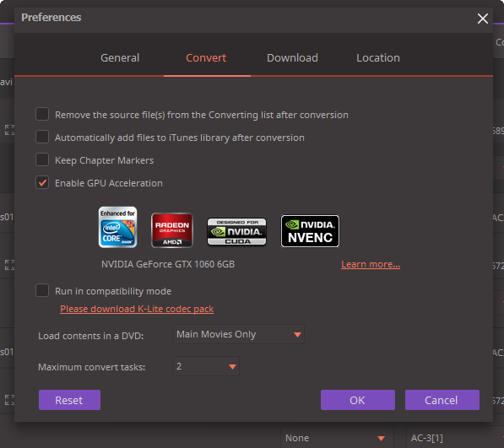Open the AC-3[1] dropdown in background window
Viewport: 504px width, 448px height.
click(x=455, y=438)
